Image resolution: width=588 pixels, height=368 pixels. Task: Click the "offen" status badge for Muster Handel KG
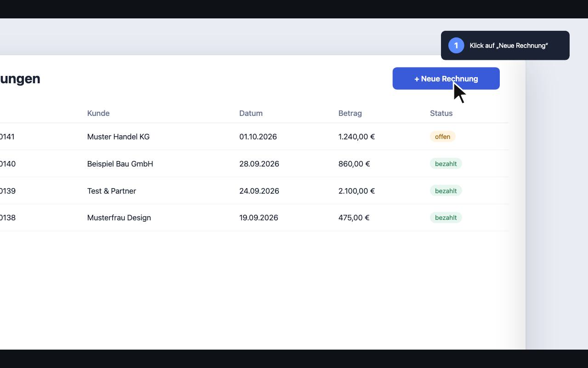tap(443, 137)
